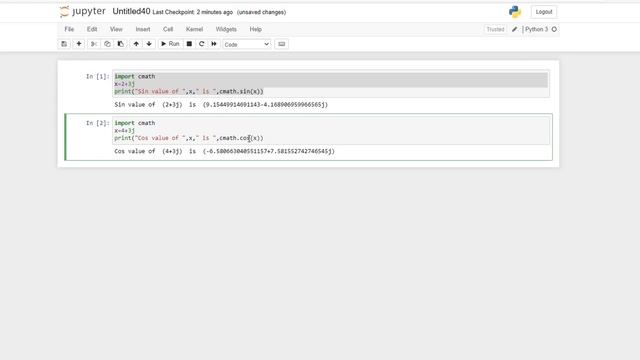640x360 pixels.
Task: Click the Cos value output line
Action: pos(224,151)
